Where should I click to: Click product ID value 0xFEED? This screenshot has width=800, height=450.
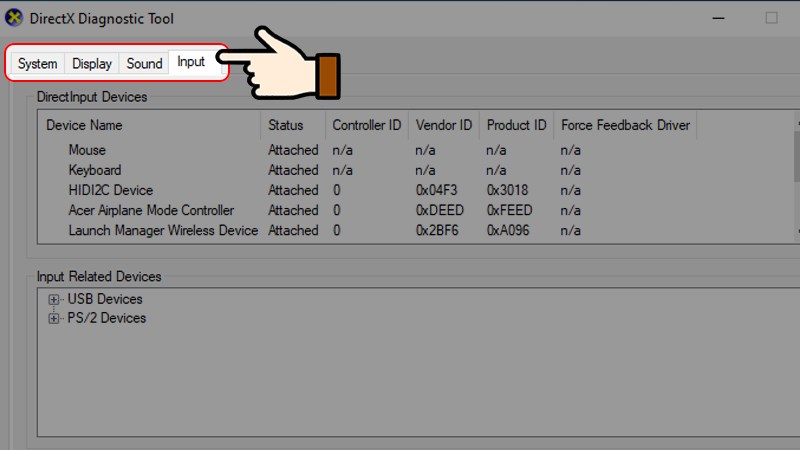(x=510, y=210)
